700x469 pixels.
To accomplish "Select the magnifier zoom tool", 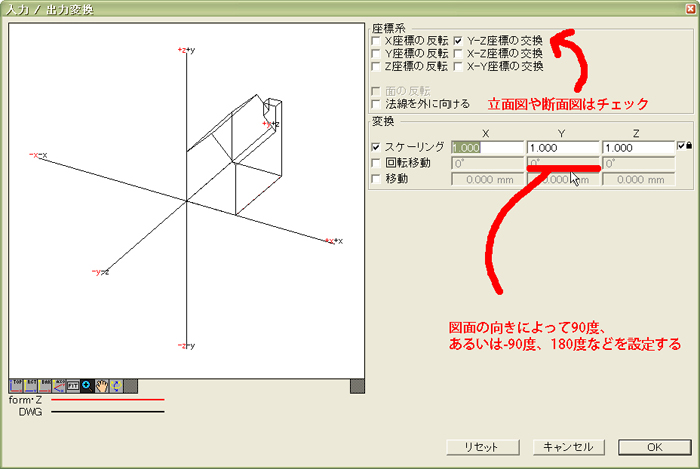I will pos(88,386).
